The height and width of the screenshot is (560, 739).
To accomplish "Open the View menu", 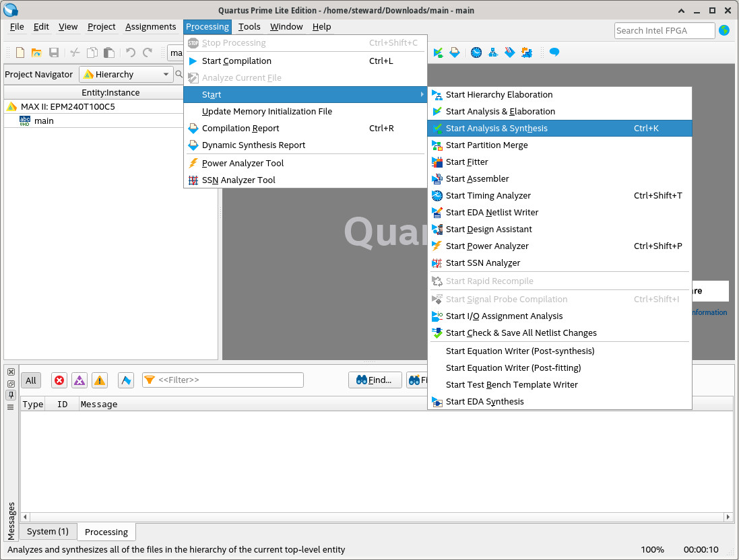I will click(68, 27).
